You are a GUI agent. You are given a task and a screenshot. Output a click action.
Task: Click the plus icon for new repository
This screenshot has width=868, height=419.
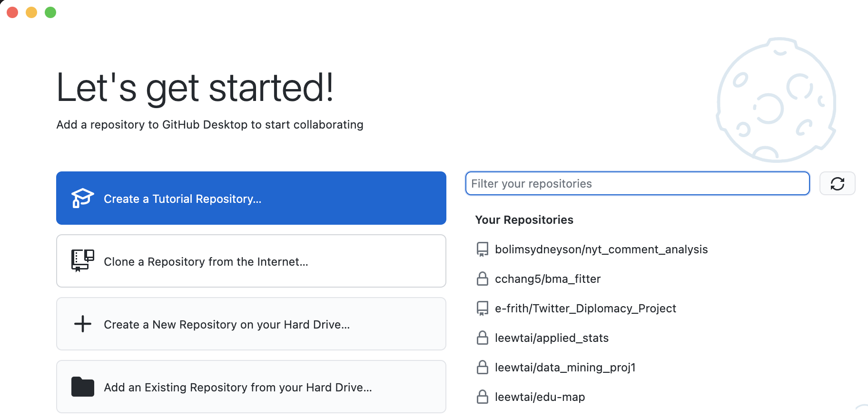click(82, 324)
